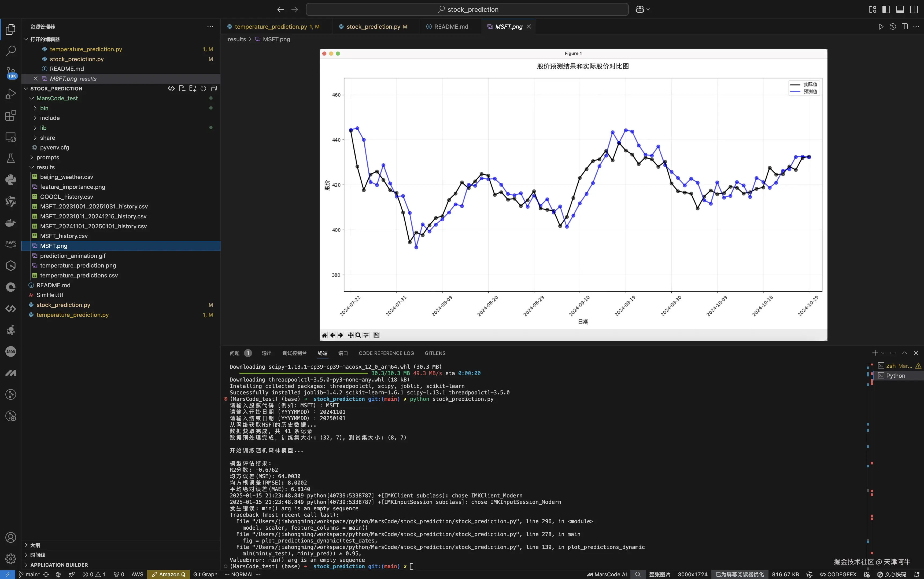Toggle the primary side bar layout button
924x579 pixels.
886,10
